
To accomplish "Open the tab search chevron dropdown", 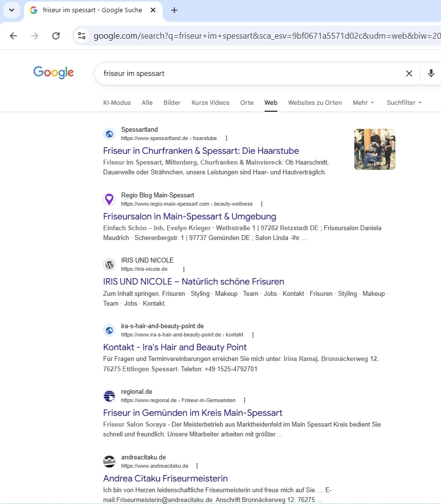I will pos(11,10).
